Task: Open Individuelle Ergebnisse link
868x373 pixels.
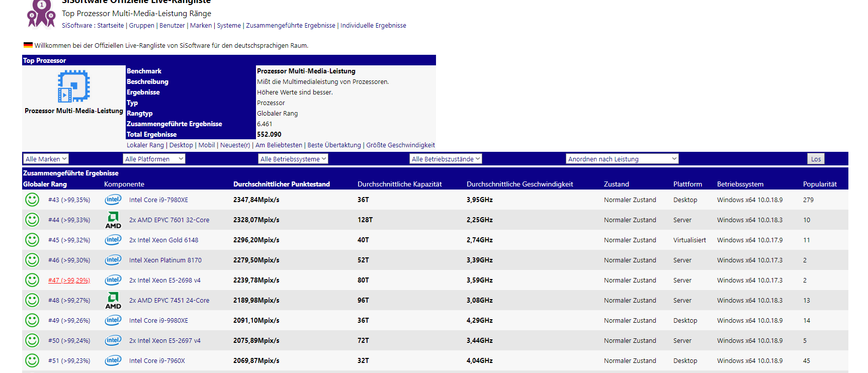Action: [373, 26]
